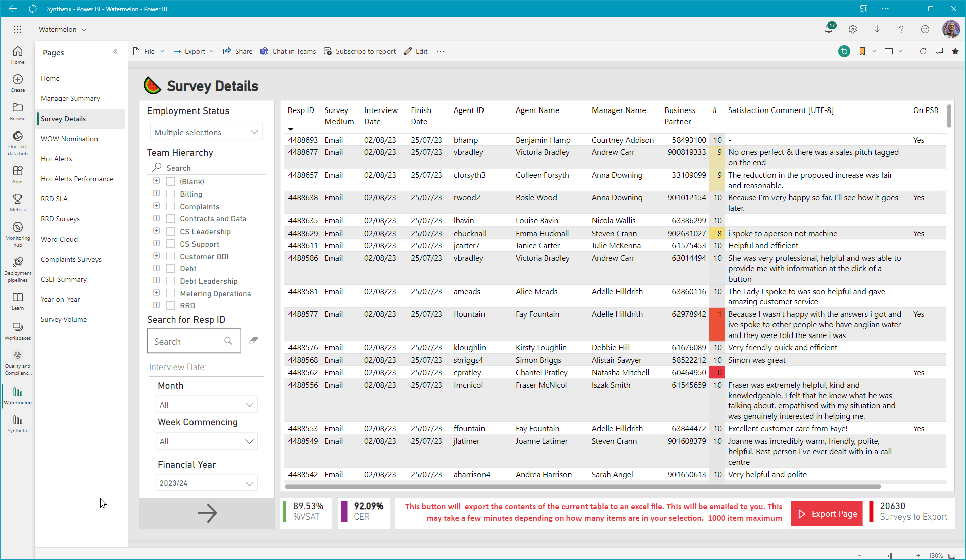
Task: Add report to favorites star
Action: point(955,51)
